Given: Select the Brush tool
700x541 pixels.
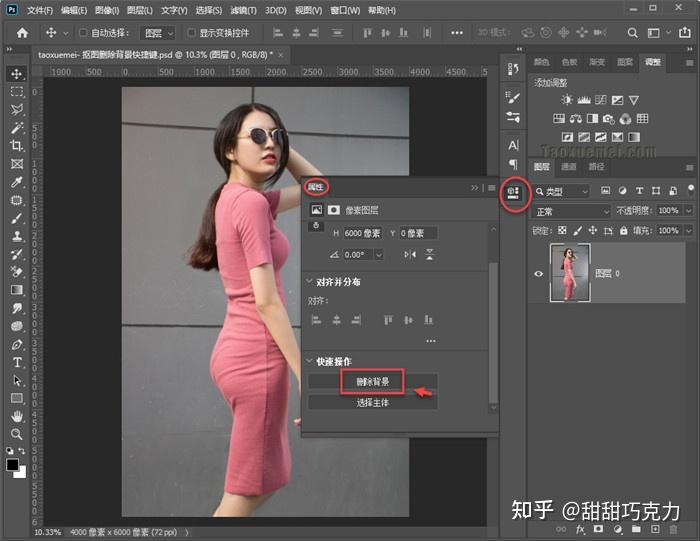Looking at the screenshot, I should point(17,218).
